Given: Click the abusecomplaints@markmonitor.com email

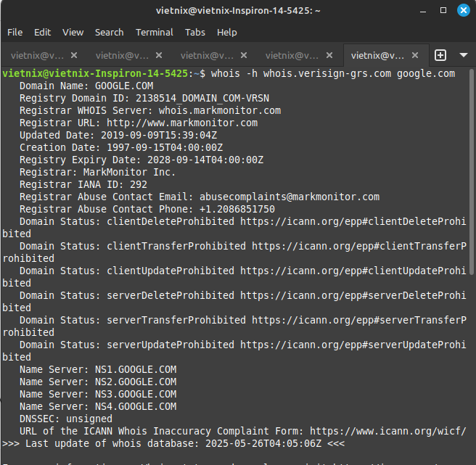Looking at the screenshot, I should tap(290, 197).
